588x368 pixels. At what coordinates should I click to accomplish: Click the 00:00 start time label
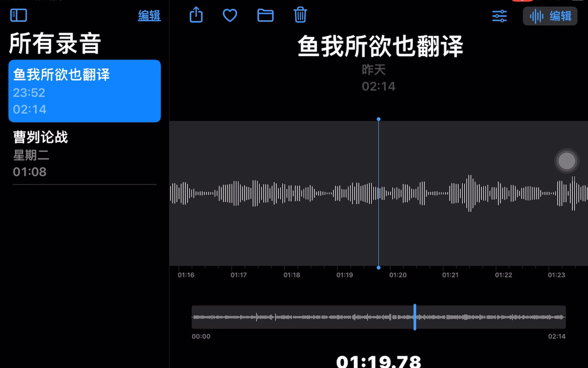point(201,336)
